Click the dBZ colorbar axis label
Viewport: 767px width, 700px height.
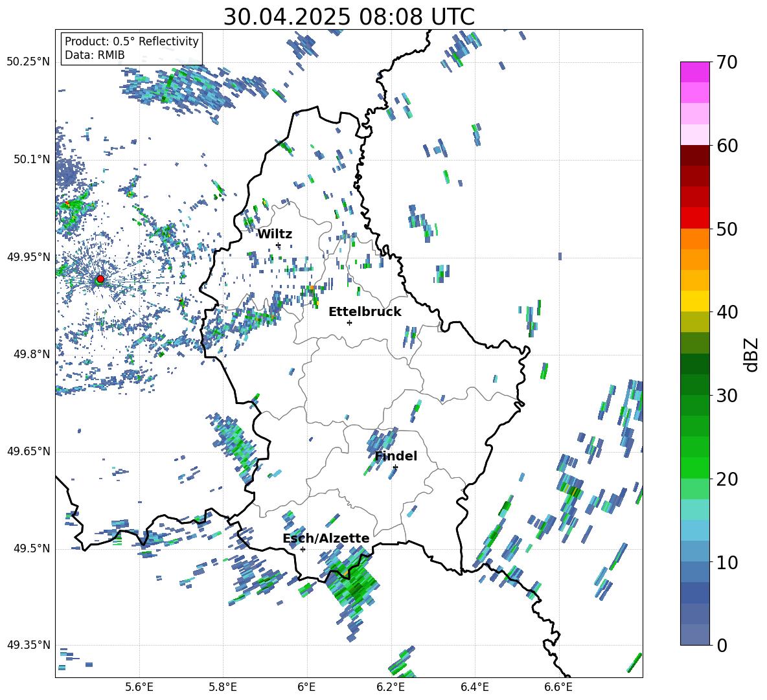[751, 354]
